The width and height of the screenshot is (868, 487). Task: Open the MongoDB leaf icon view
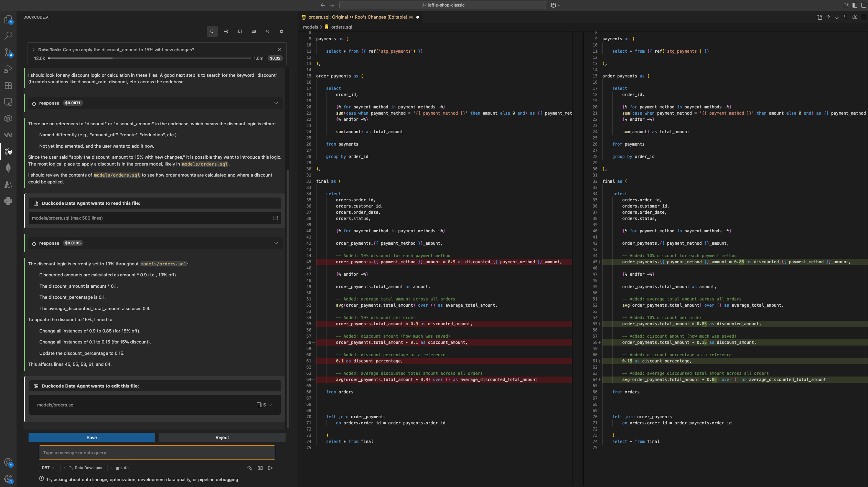(x=8, y=168)
